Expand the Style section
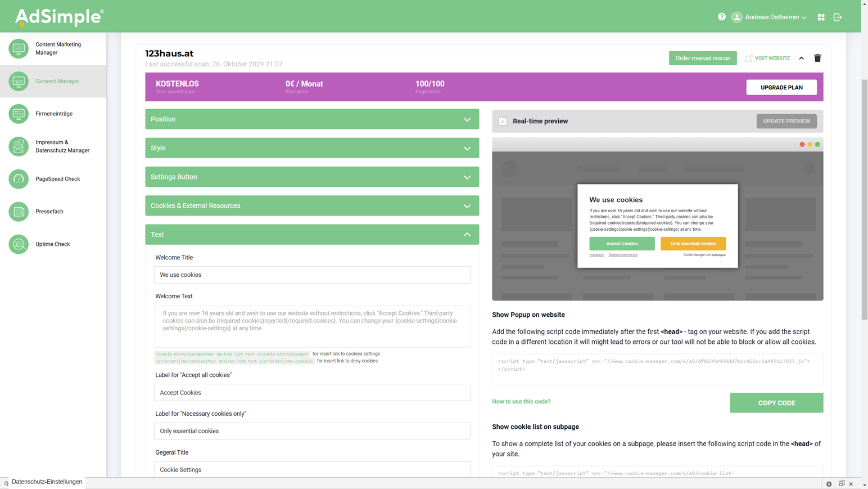Viewport: 868px width, 489px height. pyautogui.click(x=312, y=148)
